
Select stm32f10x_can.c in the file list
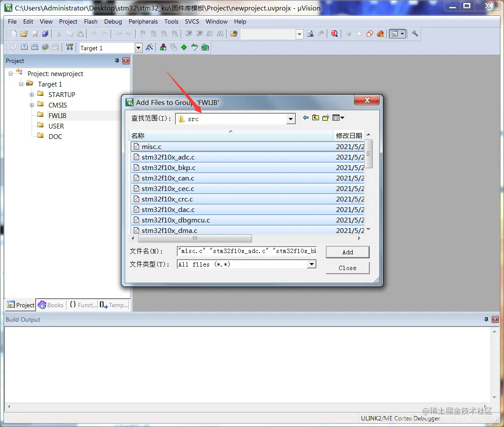(x=247, y=178)
